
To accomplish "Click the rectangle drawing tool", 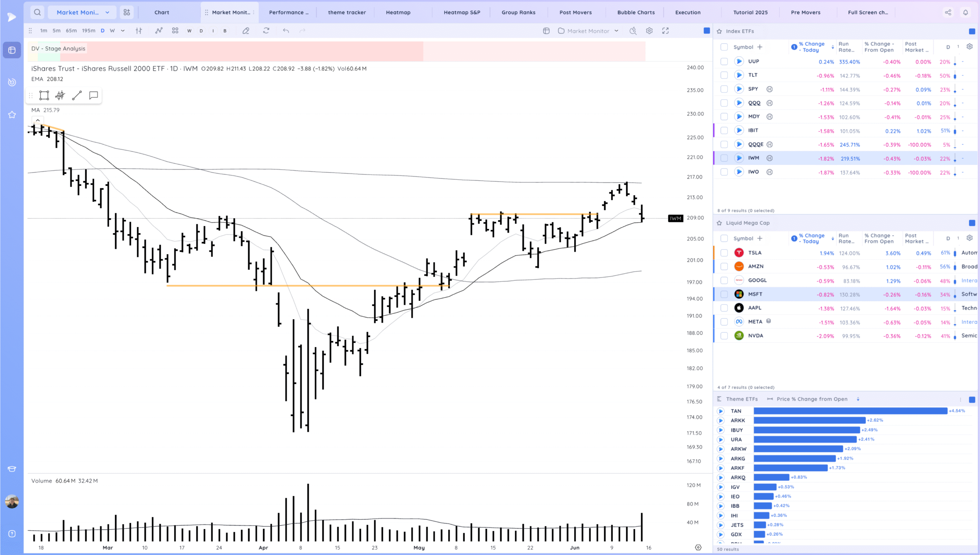I will tap(44, 95).
